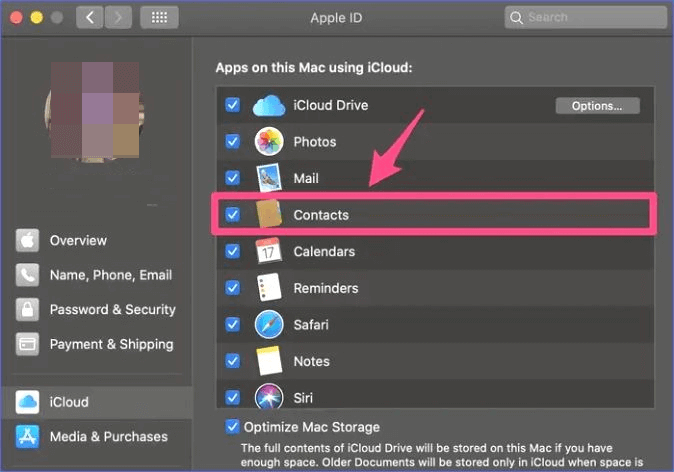
Task: Click the Apple ID window title
Action: (x=336, y=18)
